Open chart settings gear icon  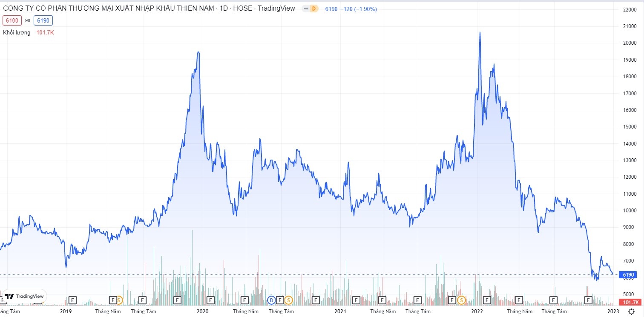[631, 311]
